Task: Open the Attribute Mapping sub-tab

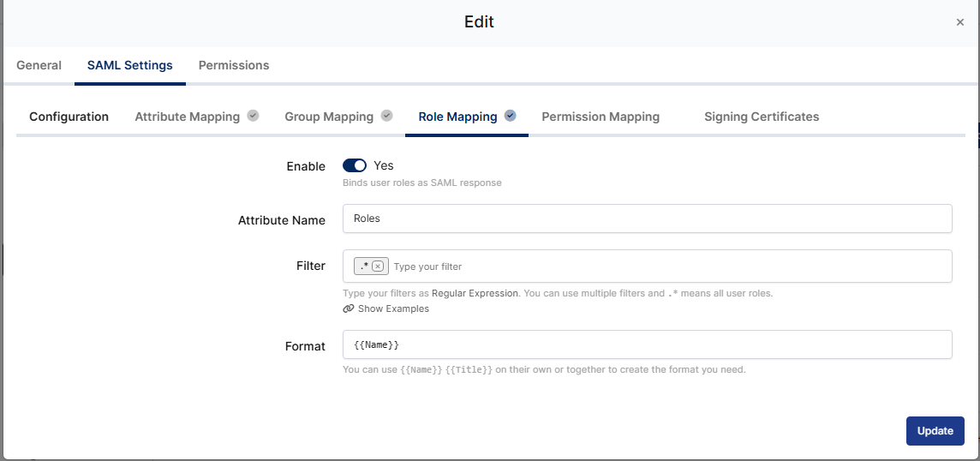Action: 187,117
